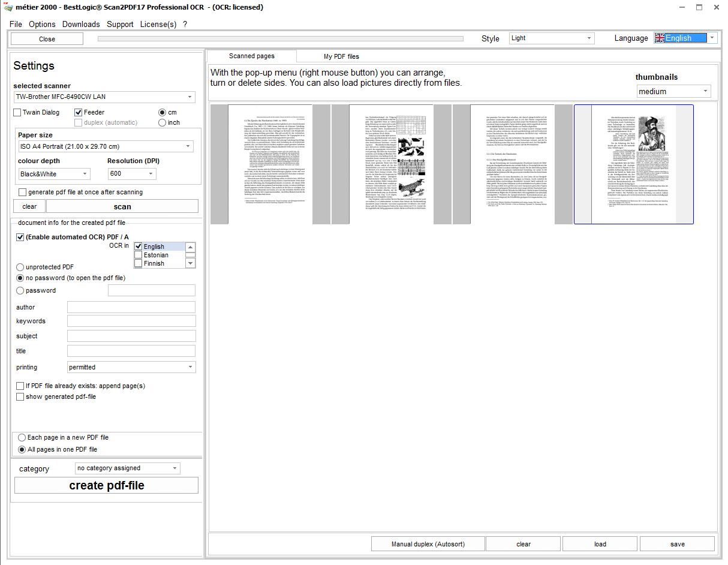Click the UK flag language icon
The image size is (728, 565).
pyautogui.click(x=660, y=38)
